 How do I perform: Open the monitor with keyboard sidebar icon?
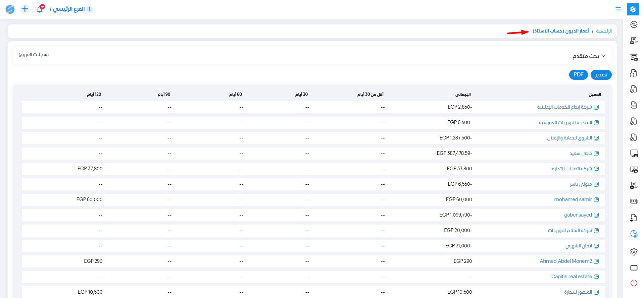[x=634, y=153]
